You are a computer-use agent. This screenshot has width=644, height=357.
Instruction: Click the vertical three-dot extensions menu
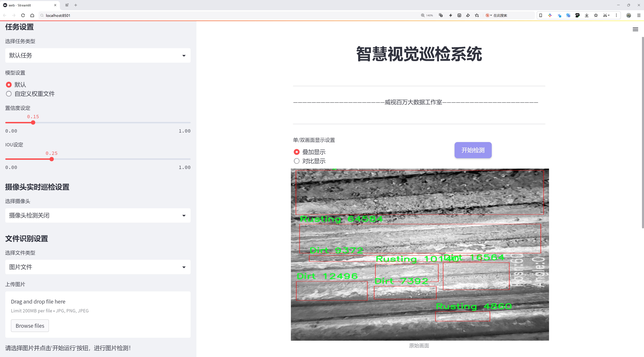[x=616, y=15]
